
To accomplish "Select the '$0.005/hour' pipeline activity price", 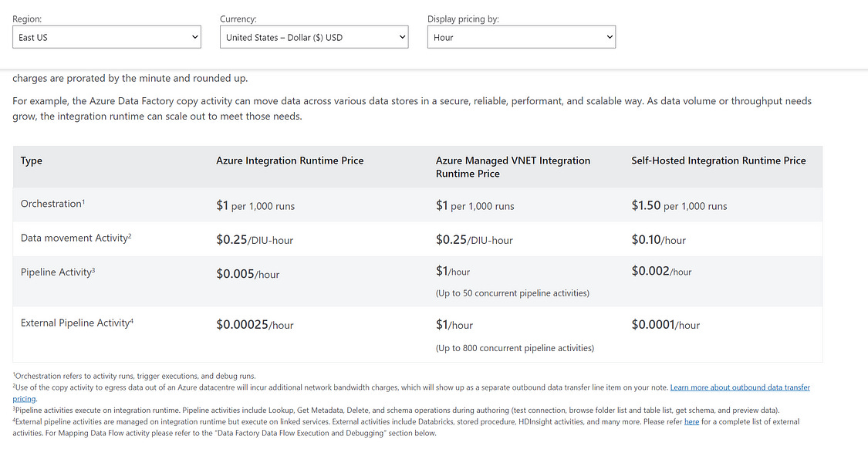I will pos(248,274).
